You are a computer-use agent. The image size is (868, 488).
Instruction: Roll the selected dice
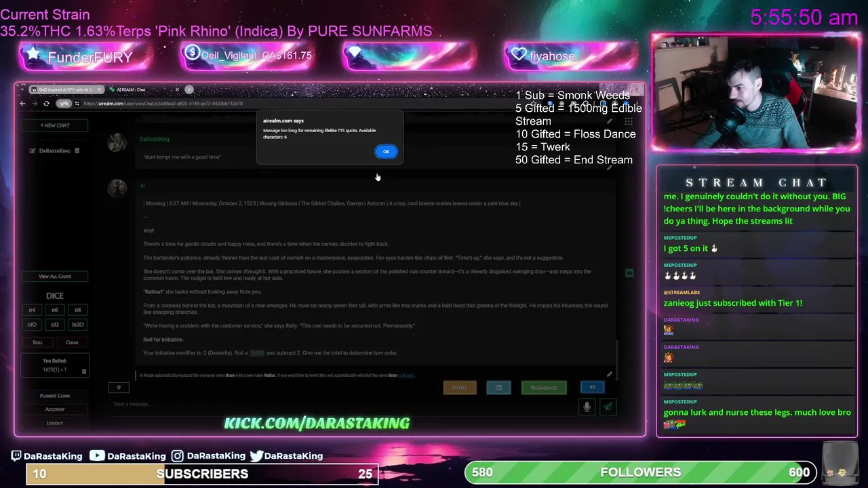point(38,342)
